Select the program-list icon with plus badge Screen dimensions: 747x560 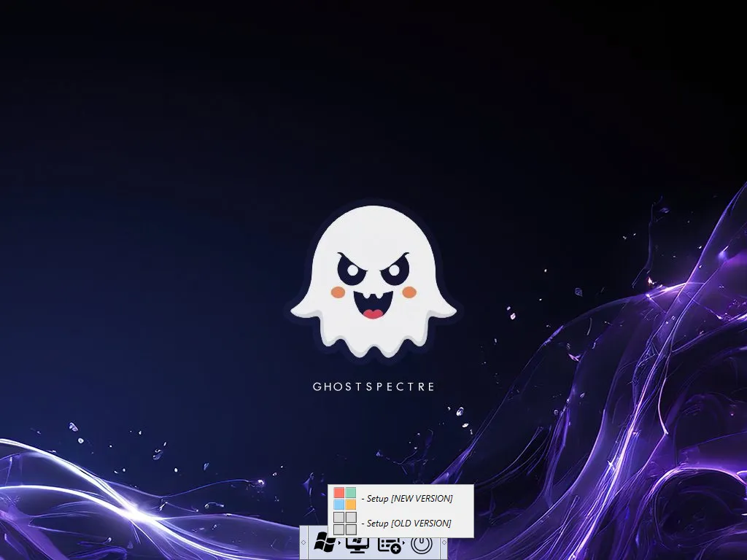388,546
